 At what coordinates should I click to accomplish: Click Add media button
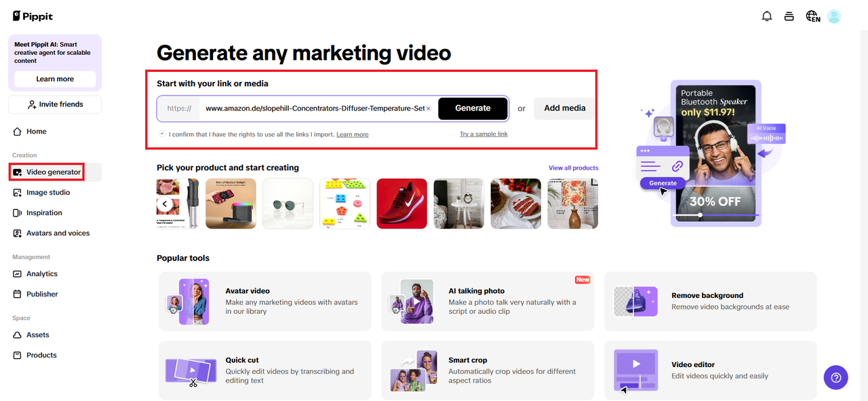tap(564, 109)
